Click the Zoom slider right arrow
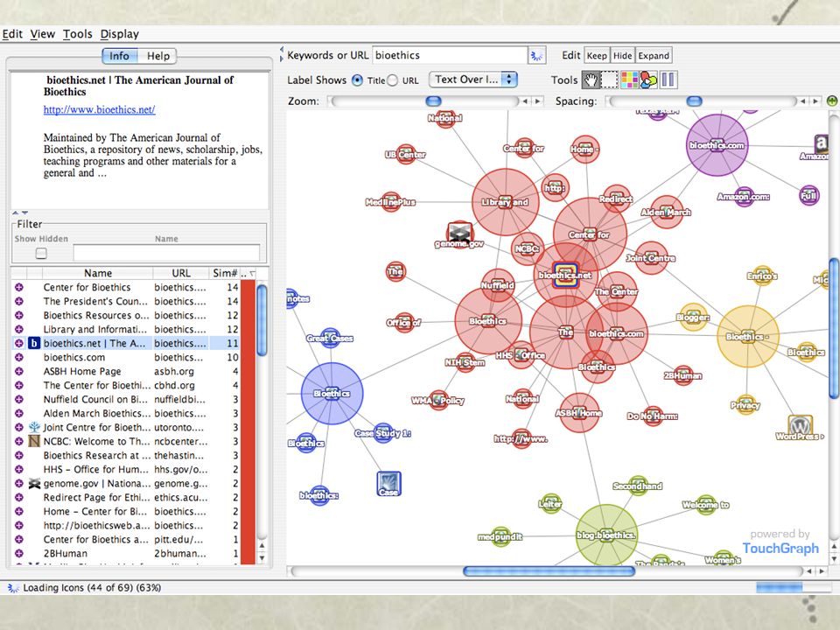 (537, 101)
